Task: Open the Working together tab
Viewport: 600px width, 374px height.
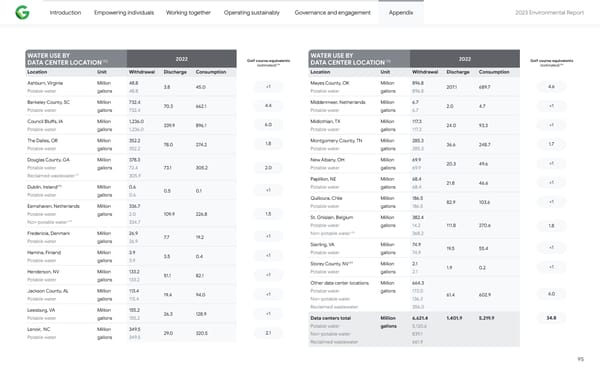Action: (188, 13)
